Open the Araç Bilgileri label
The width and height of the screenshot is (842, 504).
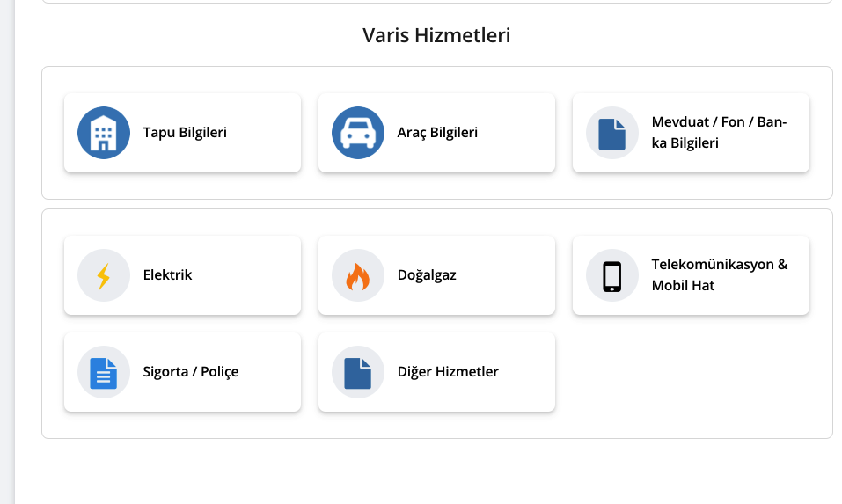click(x=437, y=133)
